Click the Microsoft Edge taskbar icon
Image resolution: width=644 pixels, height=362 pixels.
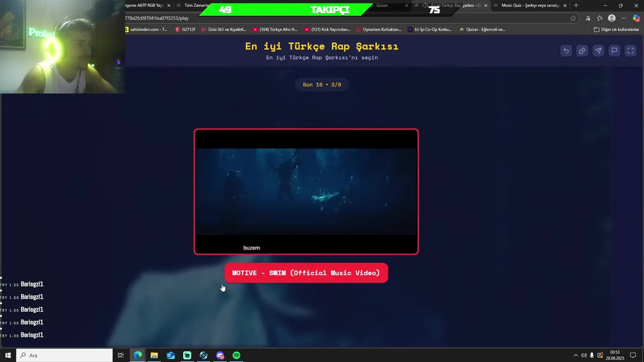click(x=137, y=355)
